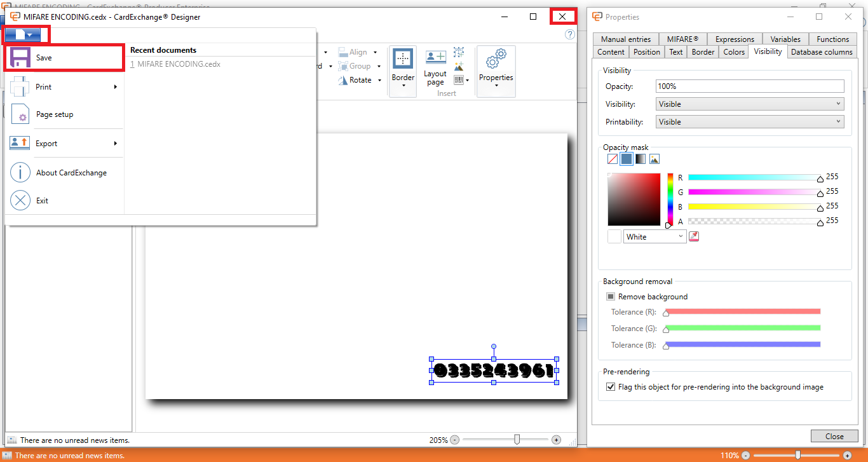
Task: Open the Print submenu
Action: click(64, 86)
